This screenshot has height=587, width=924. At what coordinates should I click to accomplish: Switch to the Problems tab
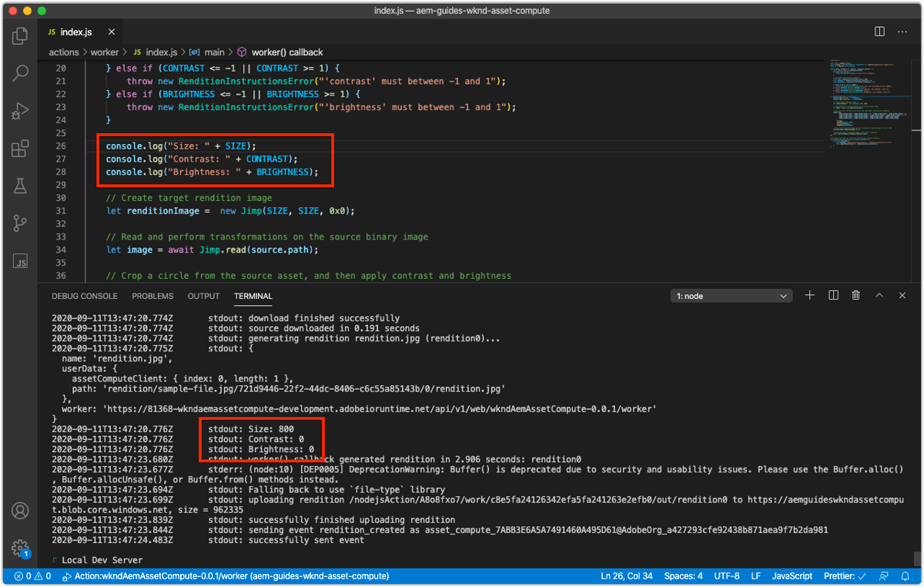152,296
